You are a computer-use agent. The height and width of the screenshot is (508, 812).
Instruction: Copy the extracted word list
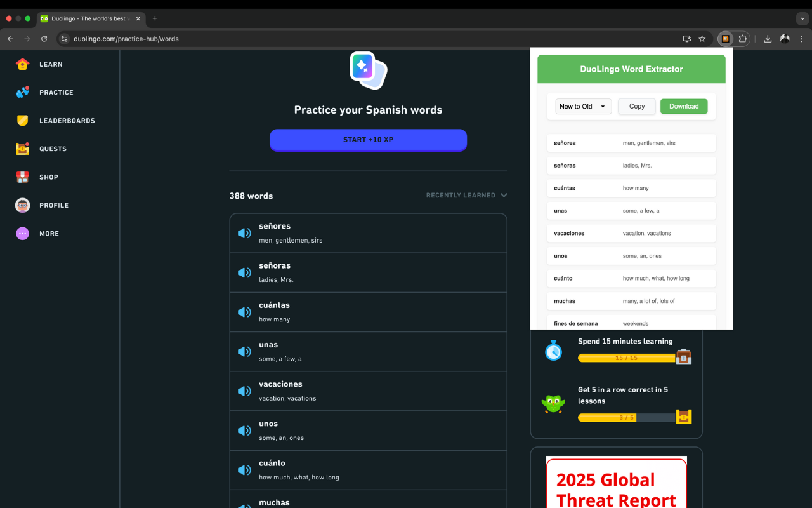(637, 107)
